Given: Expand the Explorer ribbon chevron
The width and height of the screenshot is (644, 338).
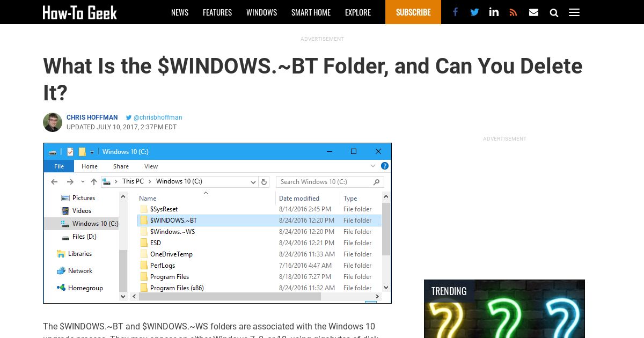Looking at the screenshot, I should pos(373,166).
